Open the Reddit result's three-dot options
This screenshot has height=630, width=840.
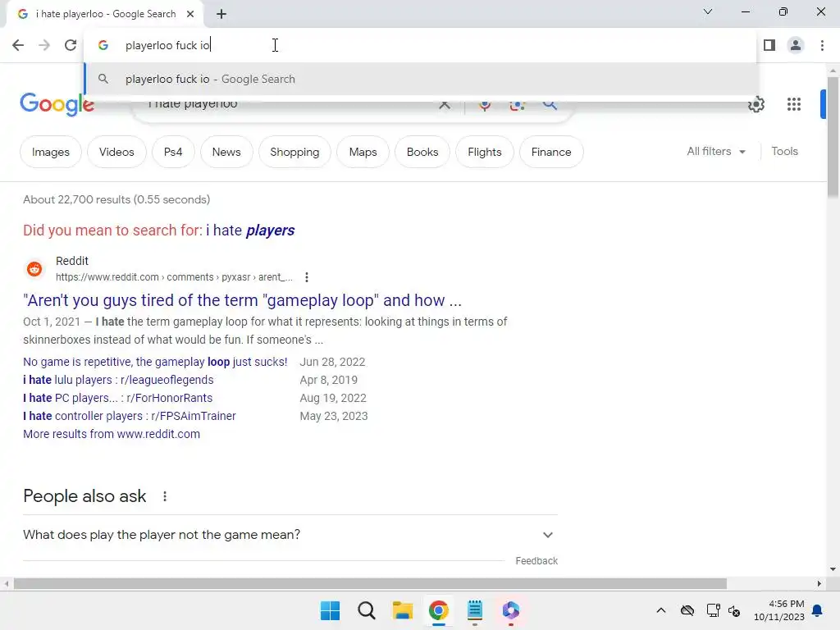tap(307, 277)
